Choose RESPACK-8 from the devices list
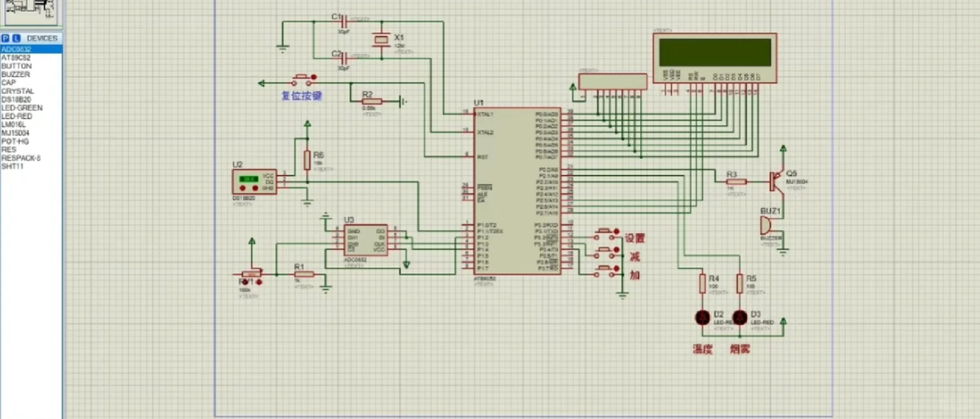The image size is (980, 419). tap(21, 158)
